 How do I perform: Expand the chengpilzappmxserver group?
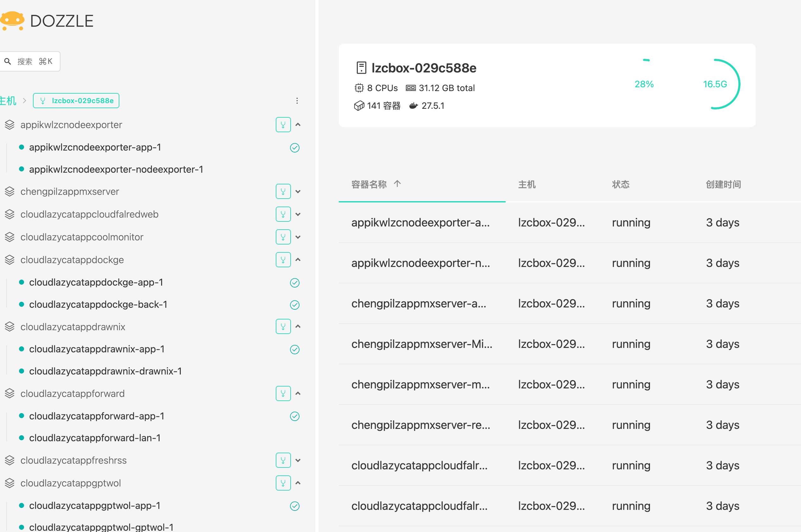click(298, 192)
